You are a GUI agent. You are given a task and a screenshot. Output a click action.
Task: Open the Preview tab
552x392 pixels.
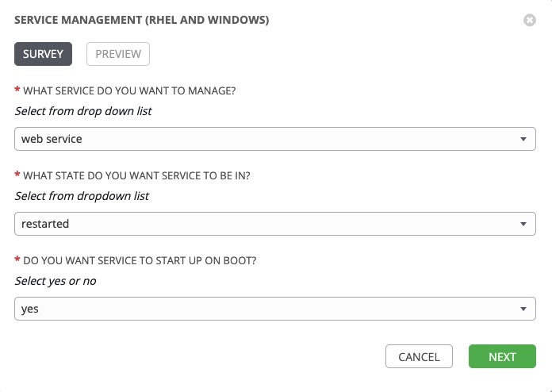(x=118, y=54)
